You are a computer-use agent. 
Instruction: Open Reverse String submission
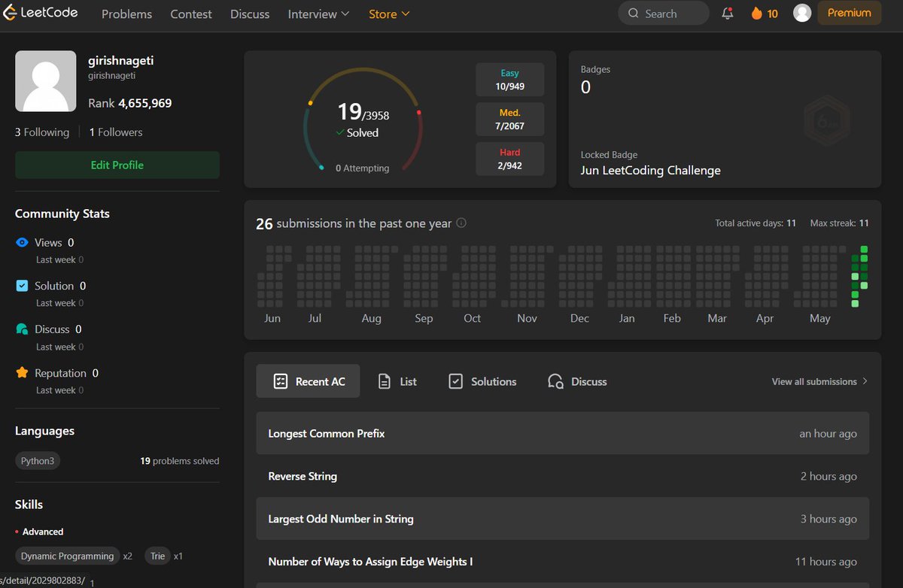point(562,476)
